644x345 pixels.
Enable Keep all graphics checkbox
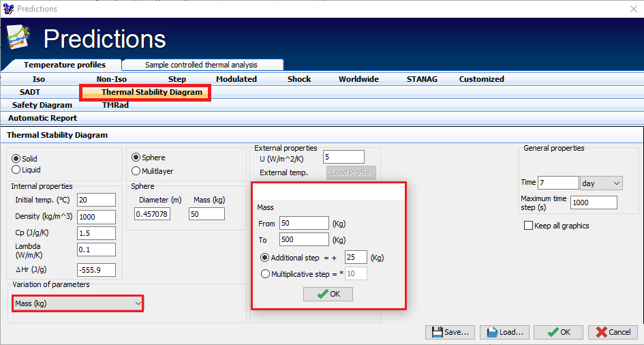click(x=528, y=226)
